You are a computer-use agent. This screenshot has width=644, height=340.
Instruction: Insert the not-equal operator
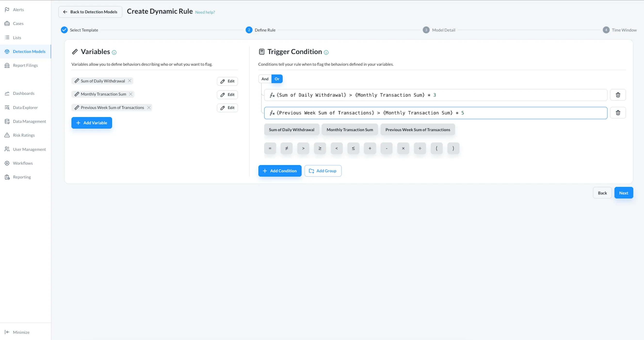pos(287,148)
